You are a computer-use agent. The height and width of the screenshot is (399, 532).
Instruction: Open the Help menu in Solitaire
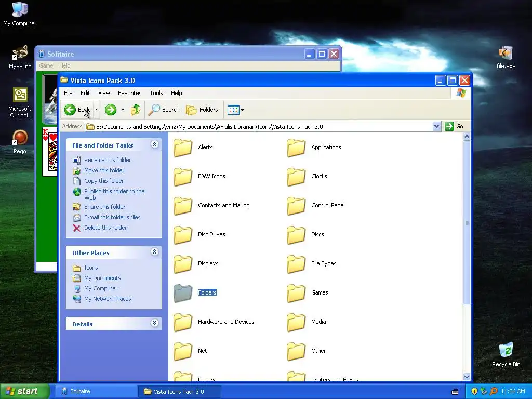coord(64,66)
